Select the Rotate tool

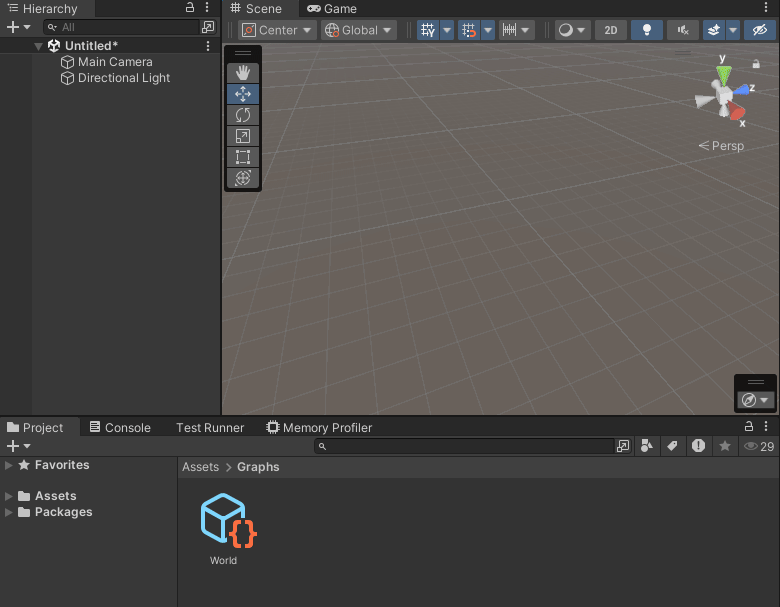pos(242,115)
